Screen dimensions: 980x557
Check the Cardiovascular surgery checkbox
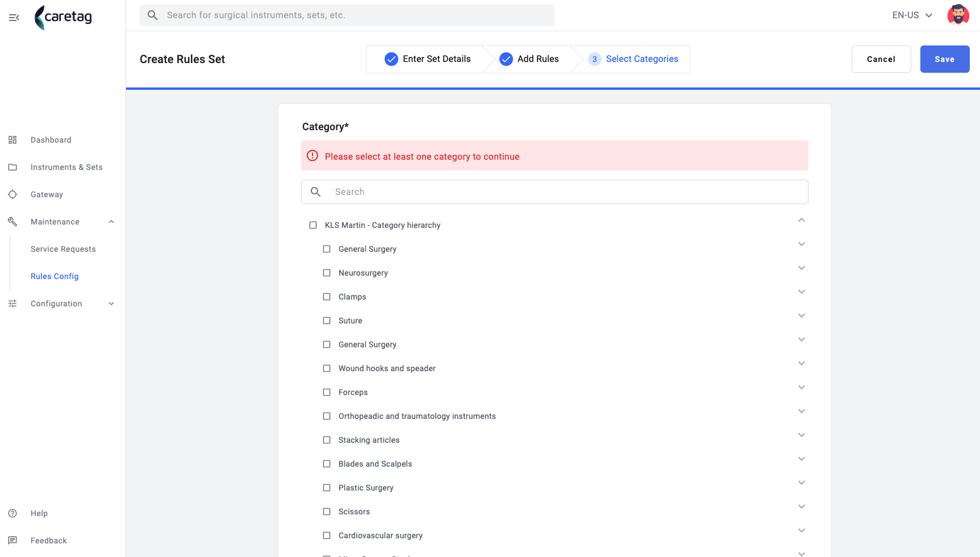(x=327, y=535)
